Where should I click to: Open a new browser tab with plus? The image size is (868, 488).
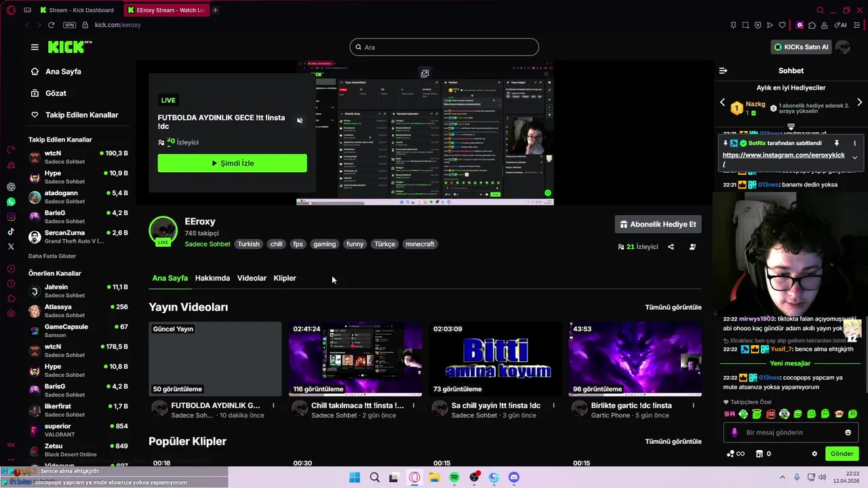tap(215, 10)
